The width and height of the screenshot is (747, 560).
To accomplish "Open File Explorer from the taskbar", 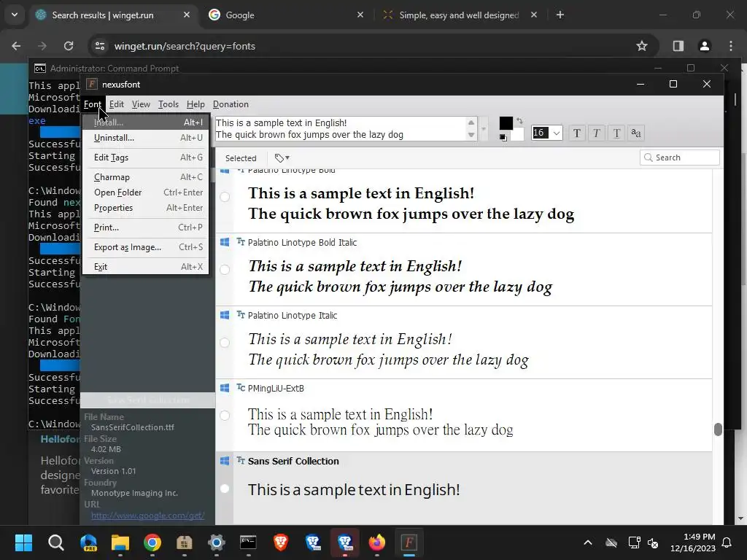I will pos(120,542).
